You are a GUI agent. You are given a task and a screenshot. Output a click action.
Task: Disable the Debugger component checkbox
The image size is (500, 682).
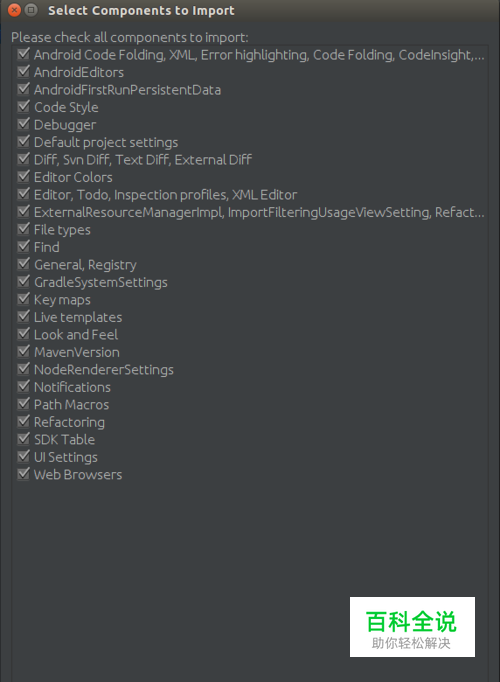pos(23,124)
